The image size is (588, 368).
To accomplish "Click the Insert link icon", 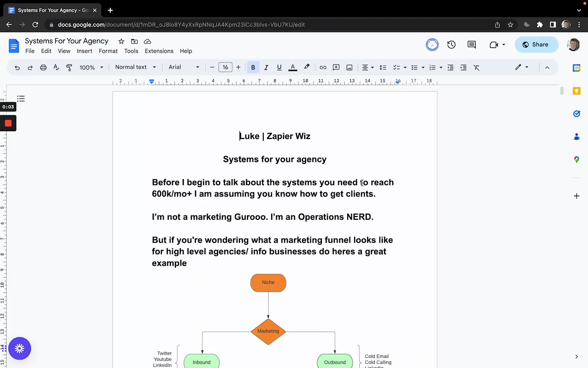I will coord(323,67).
